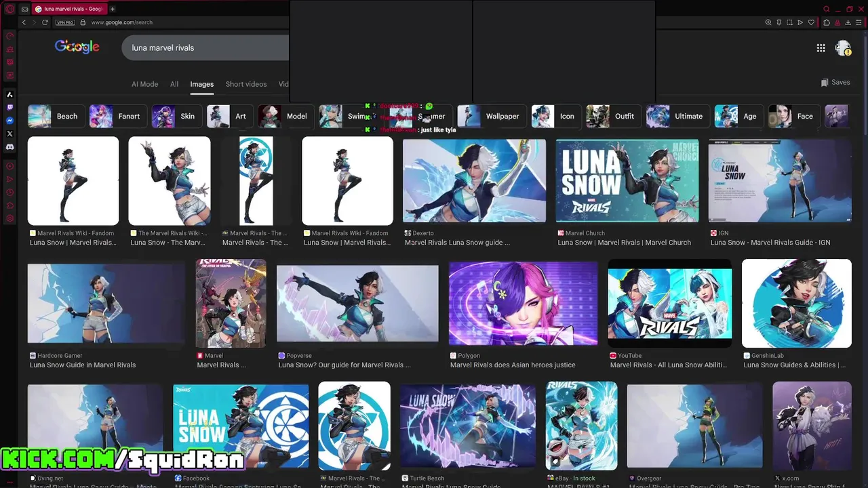The width and height of the screenshot is (868, 488).
Task: Open the Saves link
Action: (x=835, y=82)
